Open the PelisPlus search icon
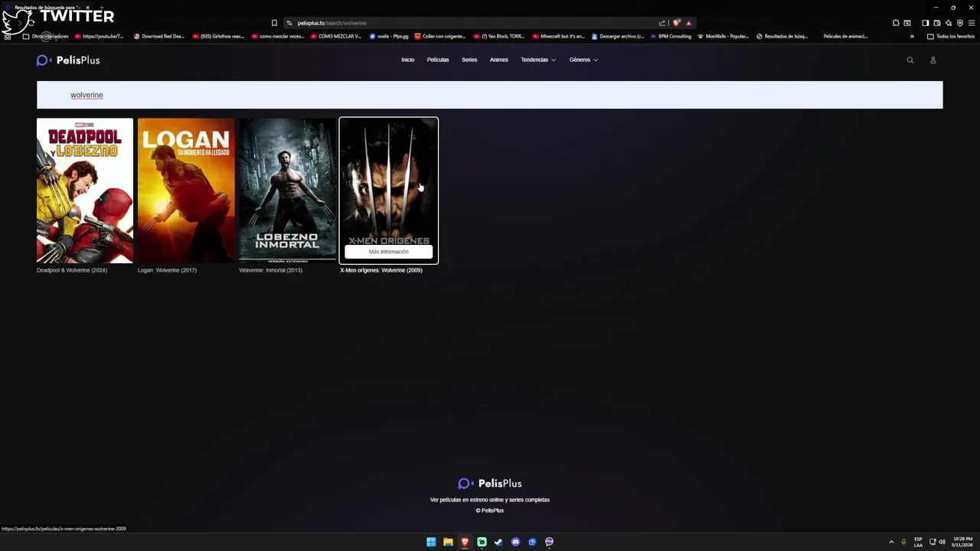The image size is (980, 551). pos(910,60)
